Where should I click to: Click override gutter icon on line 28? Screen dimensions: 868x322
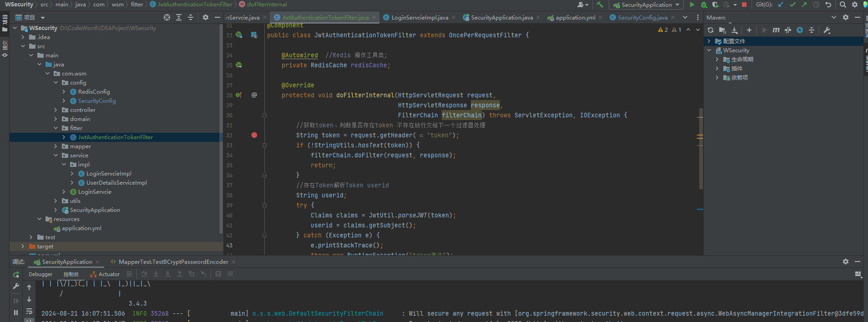pos(238,95)
